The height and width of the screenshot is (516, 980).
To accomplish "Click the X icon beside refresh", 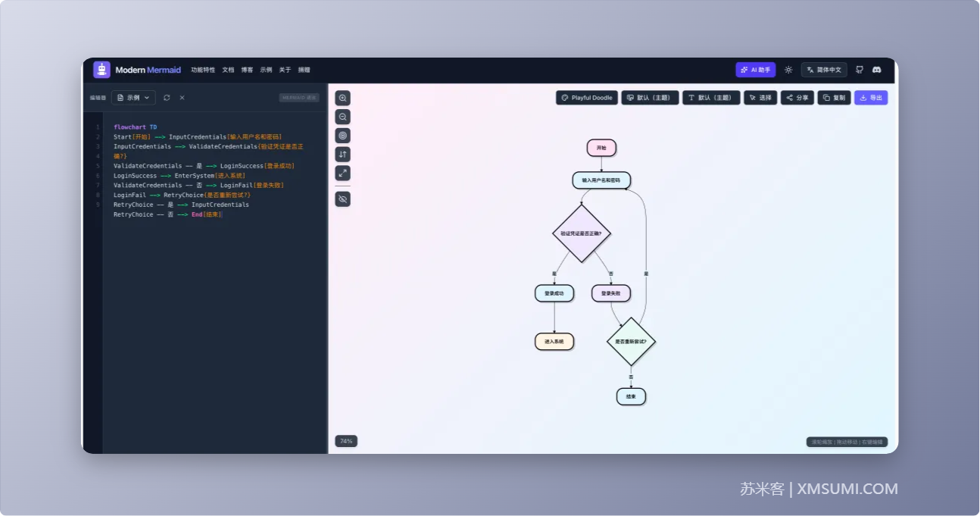I will [182, 98].
